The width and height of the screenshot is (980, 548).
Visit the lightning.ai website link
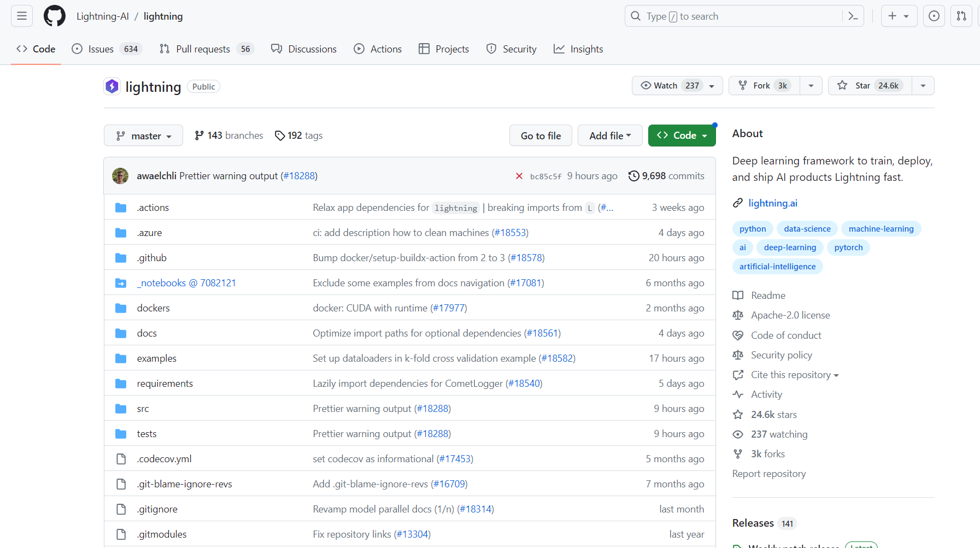pos(773,203)
